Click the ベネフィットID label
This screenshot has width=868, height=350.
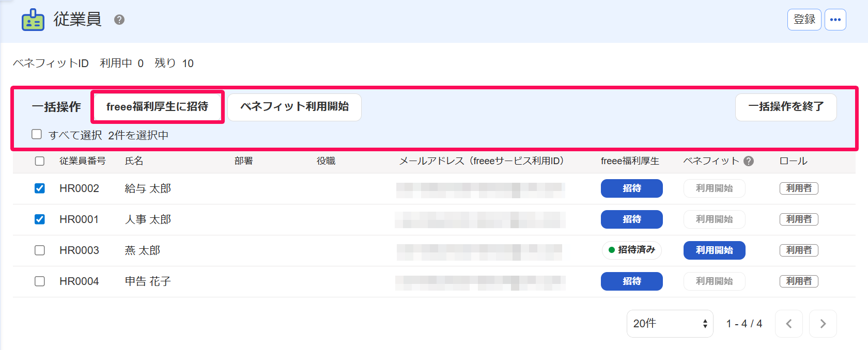pyautogui.click(x=51, y=63)
